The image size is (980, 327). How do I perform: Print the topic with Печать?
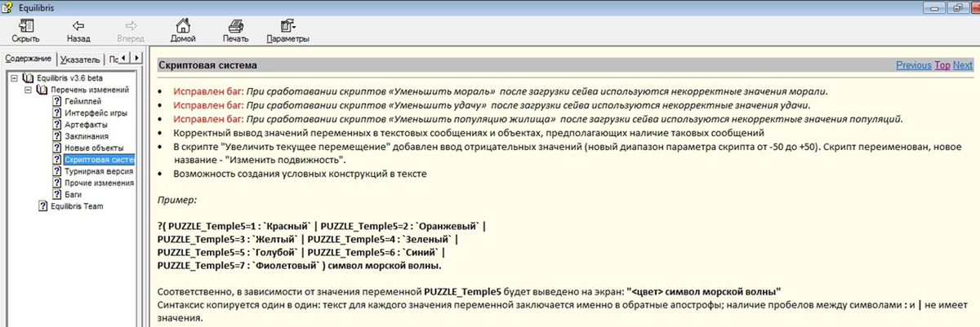(235, 31)
